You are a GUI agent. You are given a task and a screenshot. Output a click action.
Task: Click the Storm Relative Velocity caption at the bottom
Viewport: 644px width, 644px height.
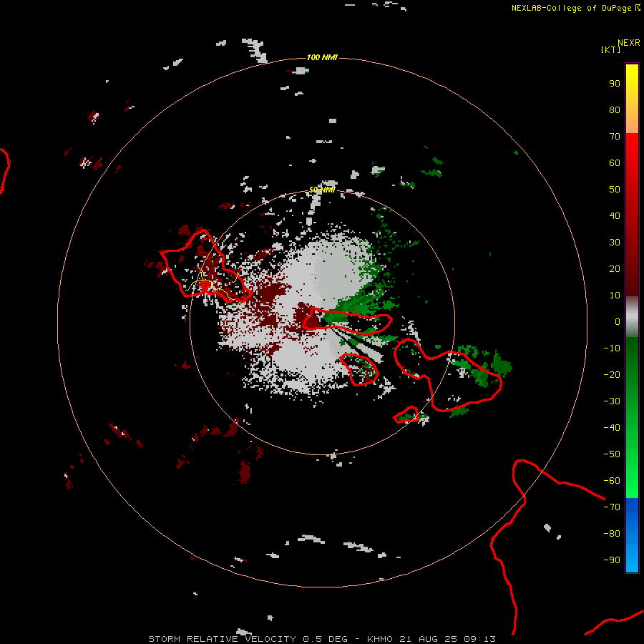click(x=321, y=639)
